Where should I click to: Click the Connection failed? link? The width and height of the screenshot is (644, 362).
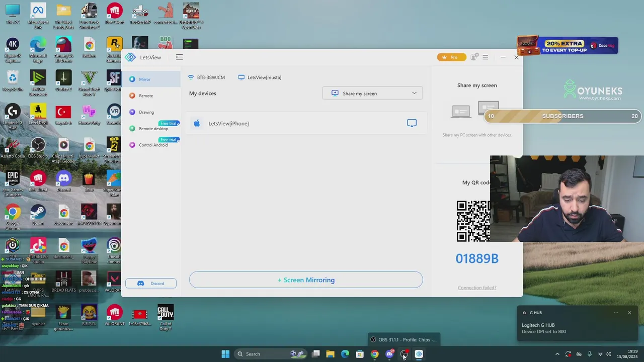[x=477, y=288]
